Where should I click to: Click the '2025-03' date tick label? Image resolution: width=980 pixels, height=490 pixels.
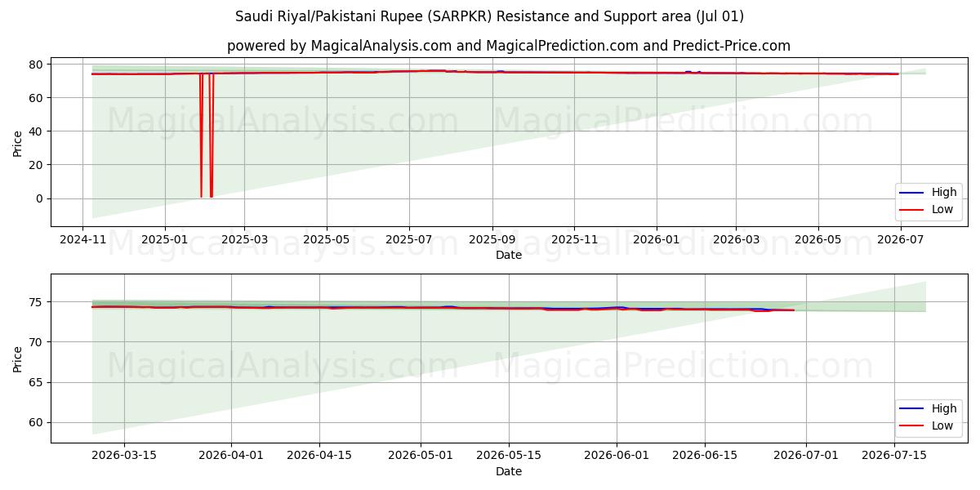point(243,240)
